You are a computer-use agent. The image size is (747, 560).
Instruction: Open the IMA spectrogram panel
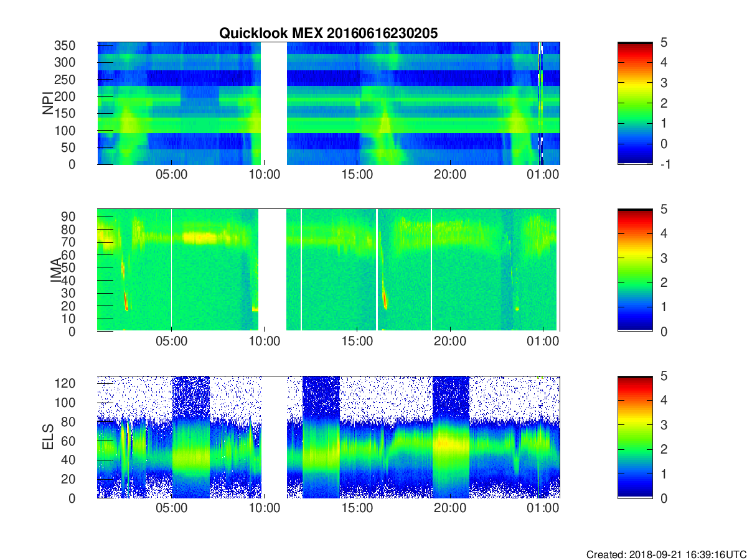click(328, 270)
